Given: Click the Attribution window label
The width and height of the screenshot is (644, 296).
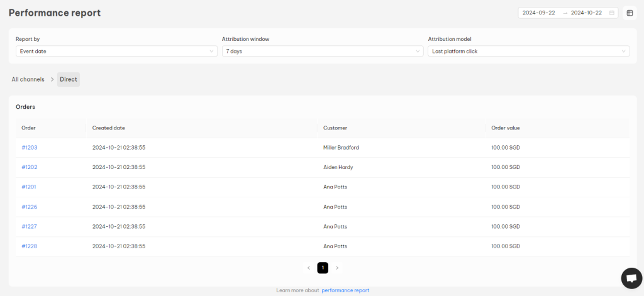Looking at the screenshot, I should pos(246,39).
